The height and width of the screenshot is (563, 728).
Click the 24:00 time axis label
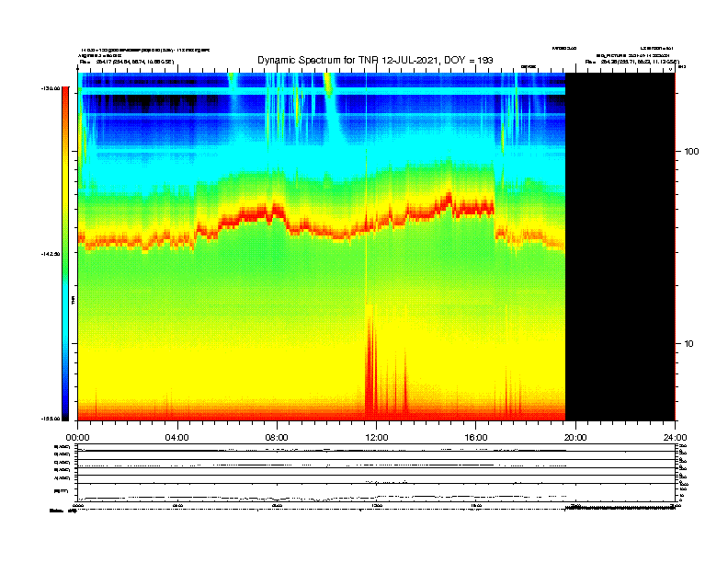(675, 438)
